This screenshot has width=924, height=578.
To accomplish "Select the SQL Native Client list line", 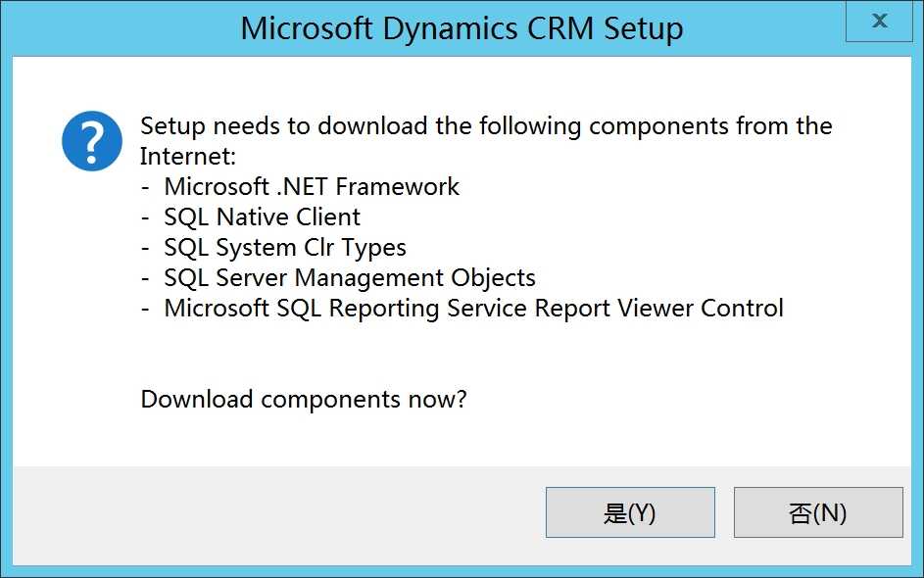I will tap(251, 217).
